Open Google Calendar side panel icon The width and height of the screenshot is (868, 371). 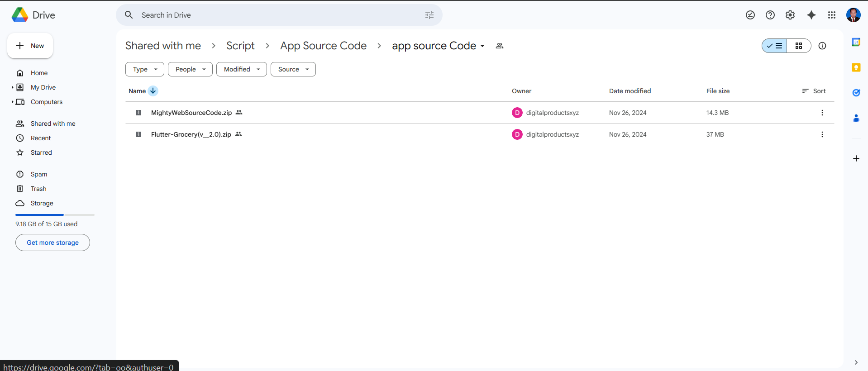(856, 42)
